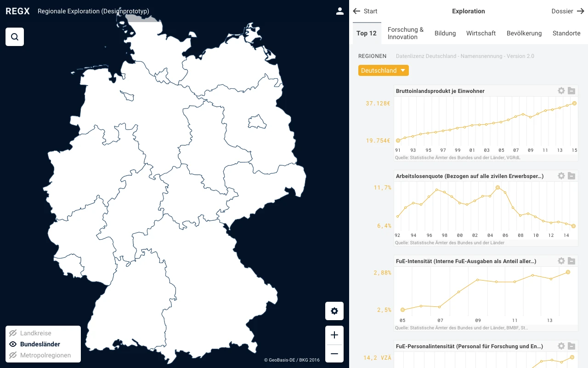This screenshot has width=588, height=368.
Task: Zoom in the map with plus button
Action: (334, 335)
